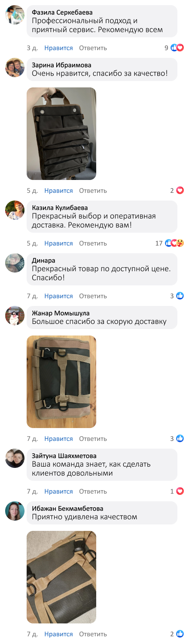Open Фазила Серкебаева's profile avatar
This screenshot has width=189, height=644.
click(x=15, y=15)
